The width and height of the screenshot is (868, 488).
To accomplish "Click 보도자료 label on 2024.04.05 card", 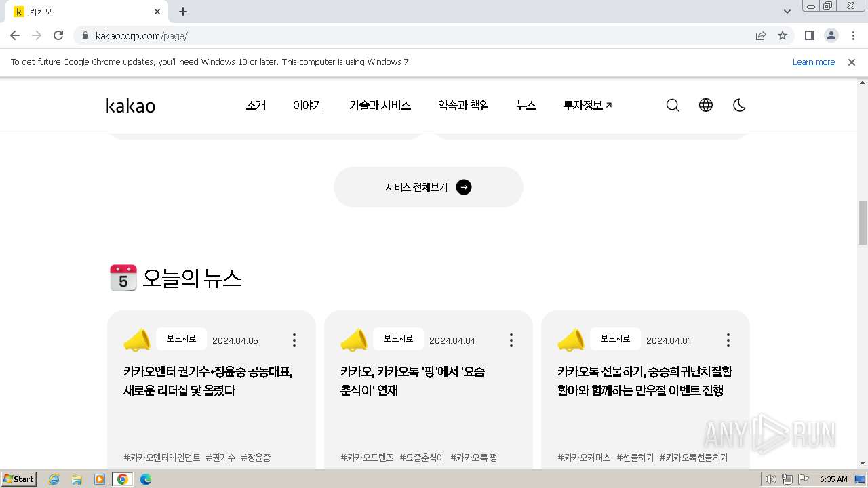I will 181,339.
